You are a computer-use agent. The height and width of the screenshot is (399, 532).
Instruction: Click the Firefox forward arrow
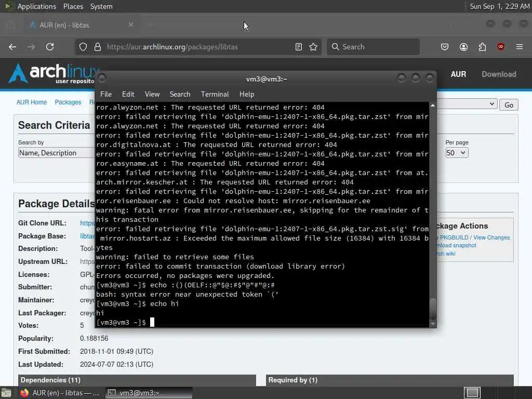[x=31, y=47]
